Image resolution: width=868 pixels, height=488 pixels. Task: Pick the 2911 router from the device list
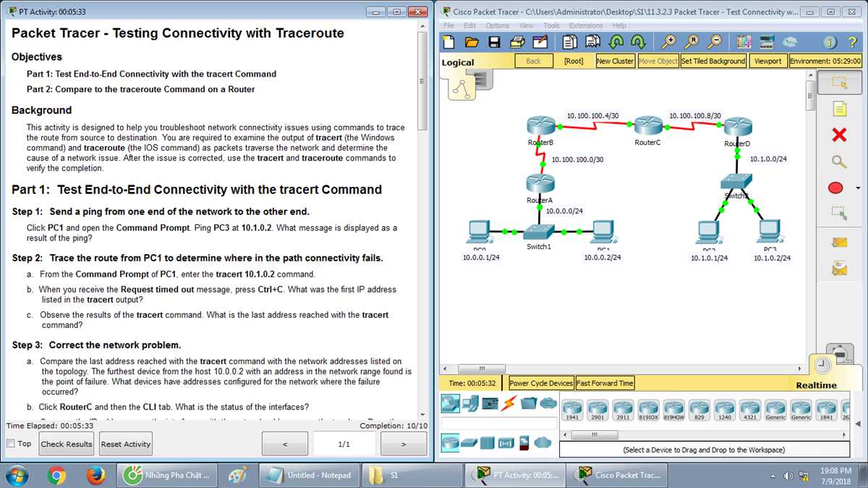coord(623,409)
